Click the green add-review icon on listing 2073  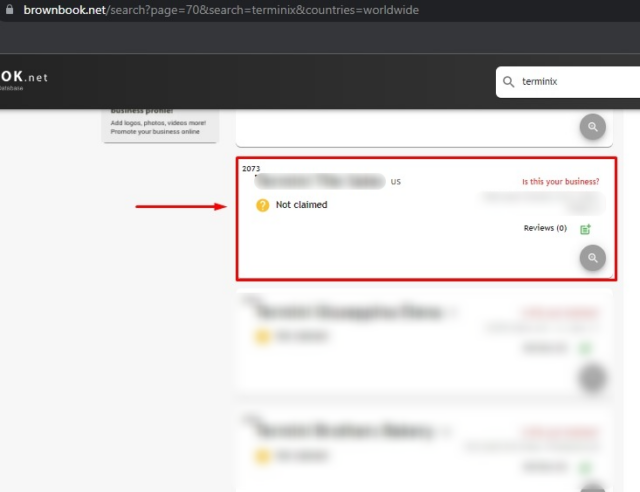[586, 229]
